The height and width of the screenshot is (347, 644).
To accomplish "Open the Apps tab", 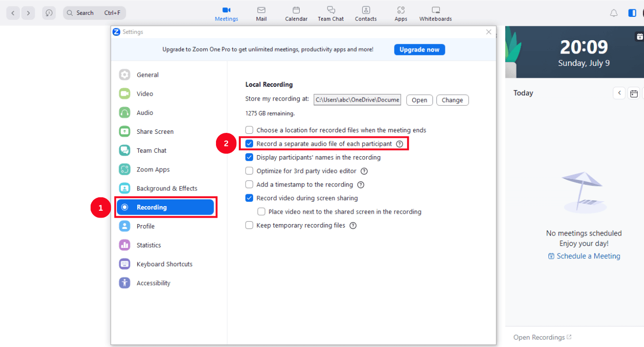I will point(401,14).
